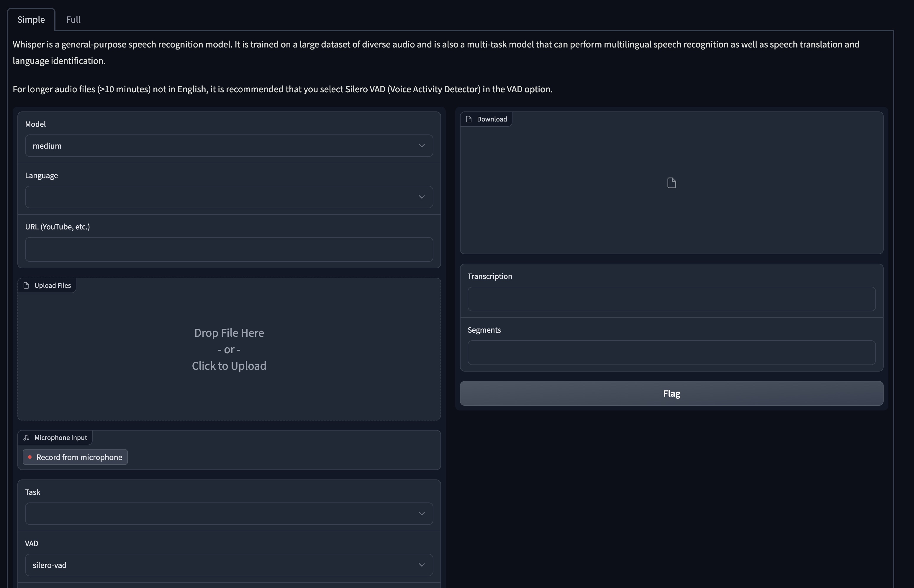The image size is (914, 588).
Task: Click the URL (YouTube, etc.) input field
Action: click(229, 249)
